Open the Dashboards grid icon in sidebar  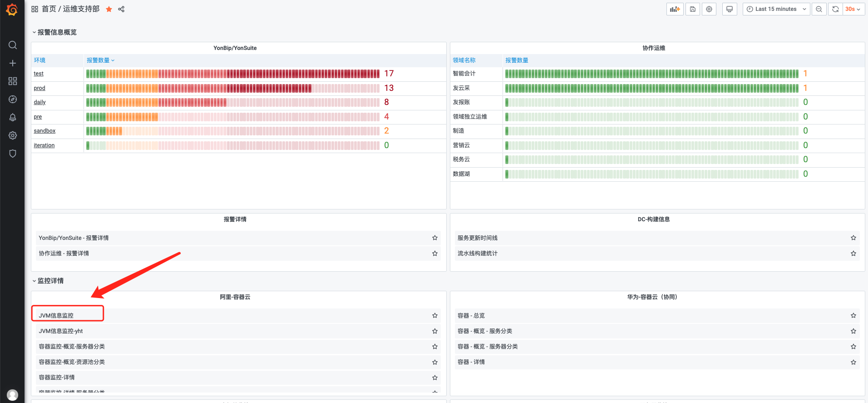[13, 81]
